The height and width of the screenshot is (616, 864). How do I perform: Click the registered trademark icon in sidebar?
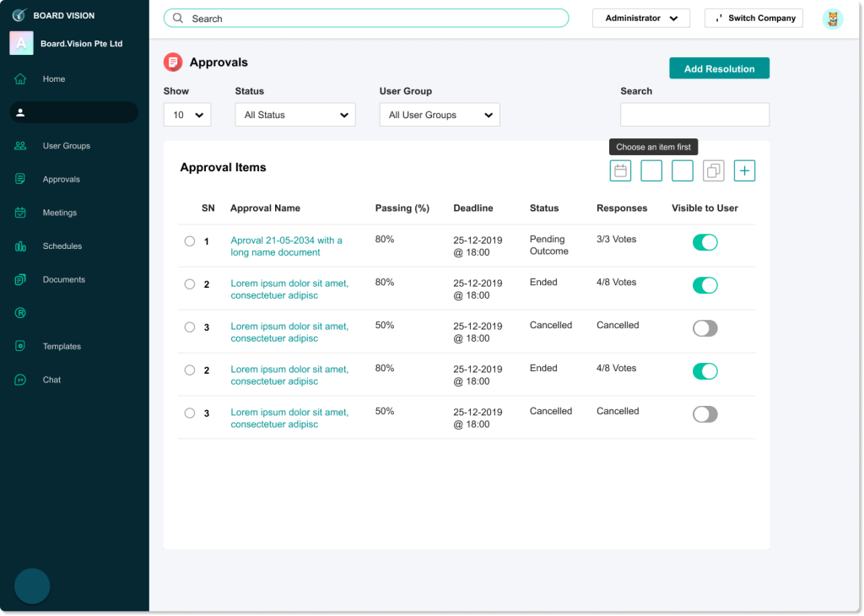click(20, 313)
